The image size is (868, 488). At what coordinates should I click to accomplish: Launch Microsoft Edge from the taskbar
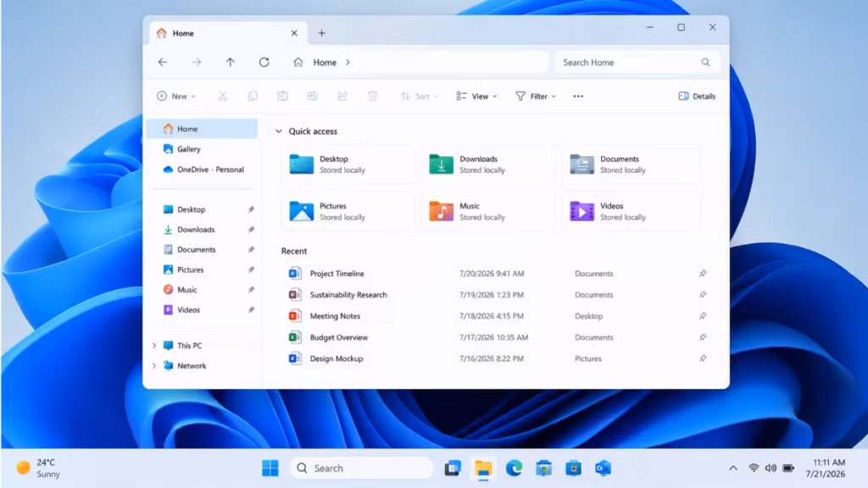514,468
